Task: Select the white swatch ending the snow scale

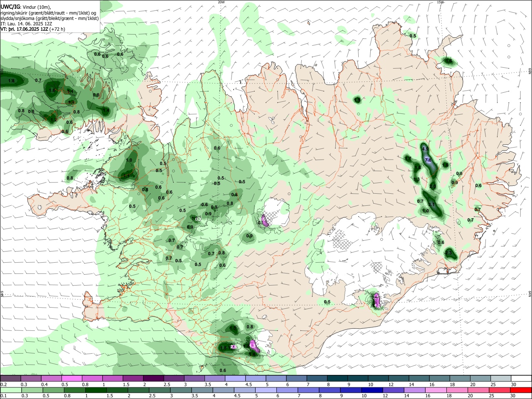Action: pyautogui.click(x=521, y=378)
